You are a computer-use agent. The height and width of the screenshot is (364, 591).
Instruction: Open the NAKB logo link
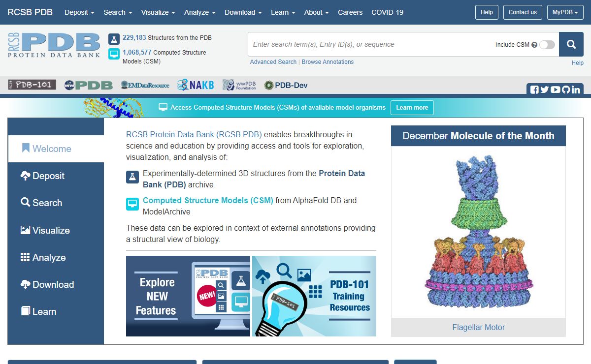pyautogui.click(x=196, y=85)
